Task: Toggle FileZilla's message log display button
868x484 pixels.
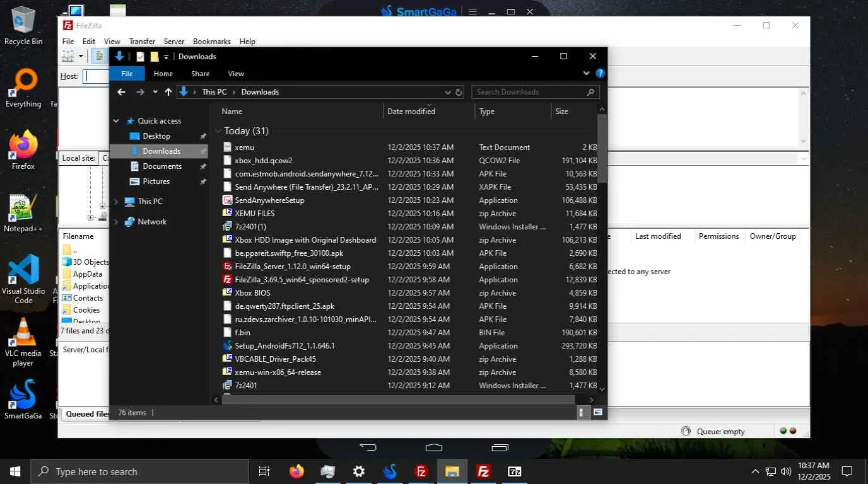Action: coord(100,56)
